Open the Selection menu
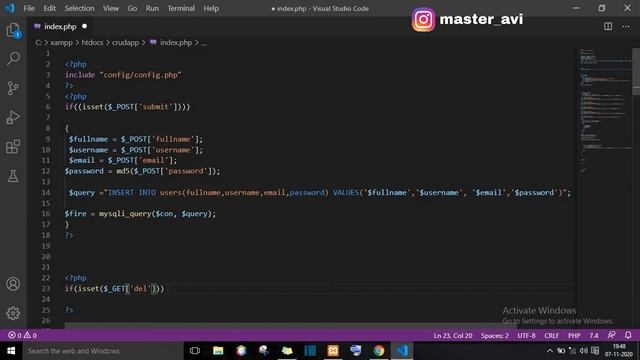640x360 pixels. coord(79,8)
